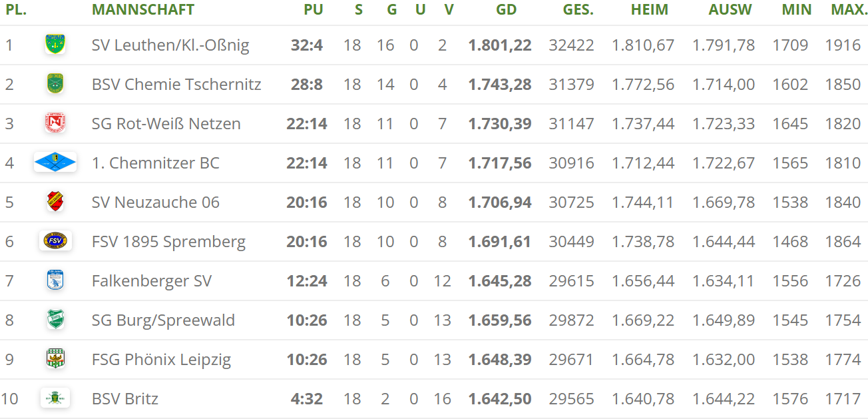Select the SV Neuzauche 06 crest icon
This screenshot has width=868, height=419.
click(55, 202)
